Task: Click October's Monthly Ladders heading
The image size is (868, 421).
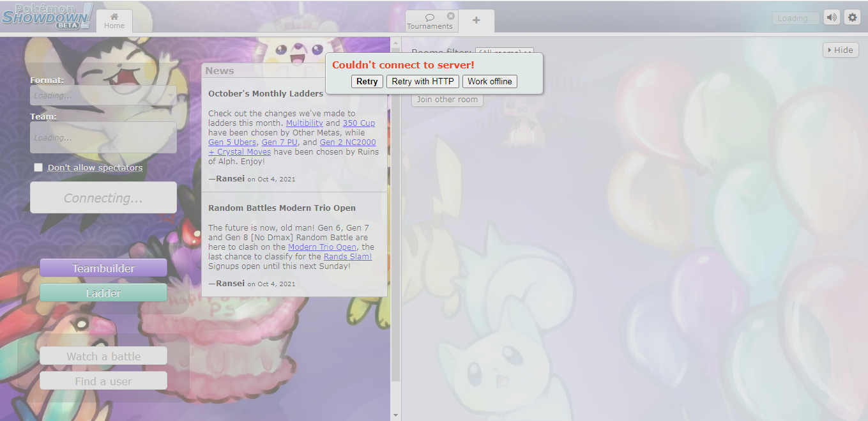Action: click(266, 93)
